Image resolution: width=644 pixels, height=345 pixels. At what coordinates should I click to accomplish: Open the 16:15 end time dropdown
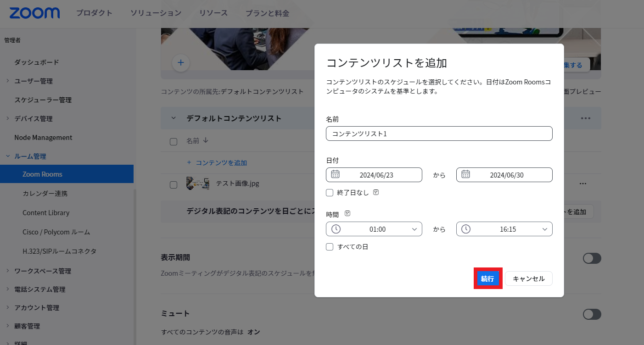504,229
